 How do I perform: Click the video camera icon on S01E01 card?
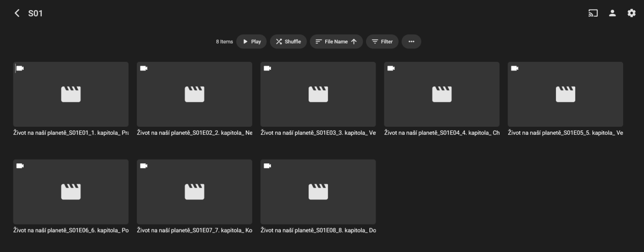[20, 68]
